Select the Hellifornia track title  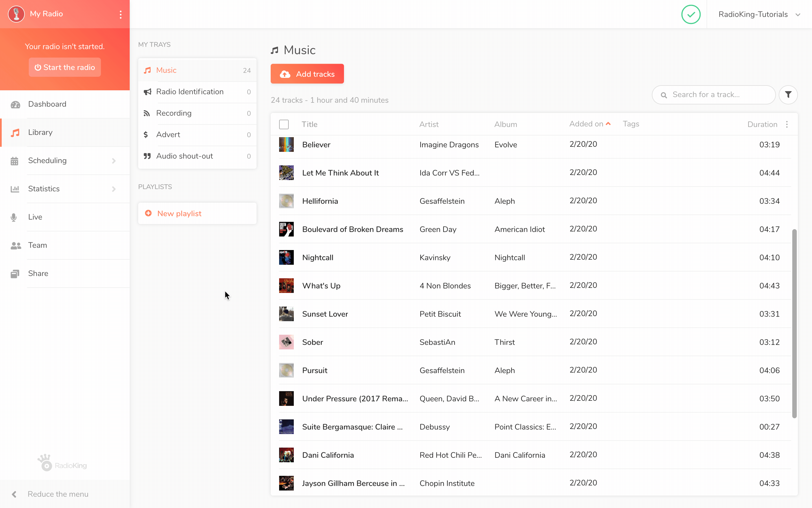click(320, 201)
